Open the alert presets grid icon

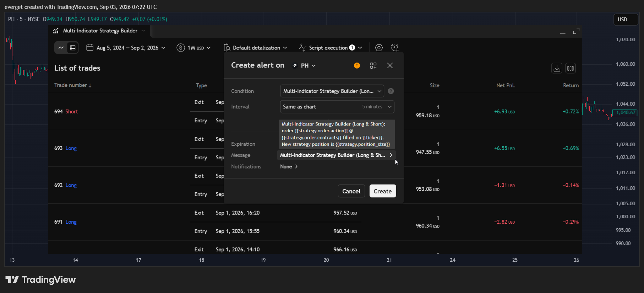(x=373, y=65)
